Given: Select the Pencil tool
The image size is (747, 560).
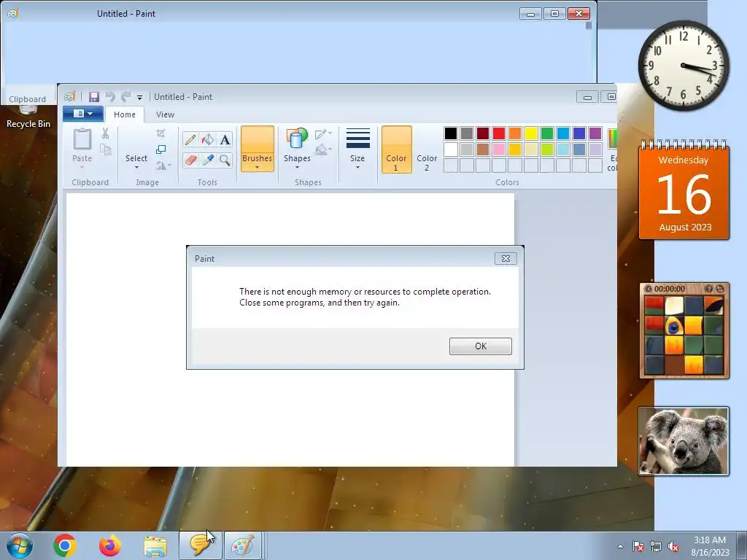Looking at the screenshot, I should coord(190,139).
